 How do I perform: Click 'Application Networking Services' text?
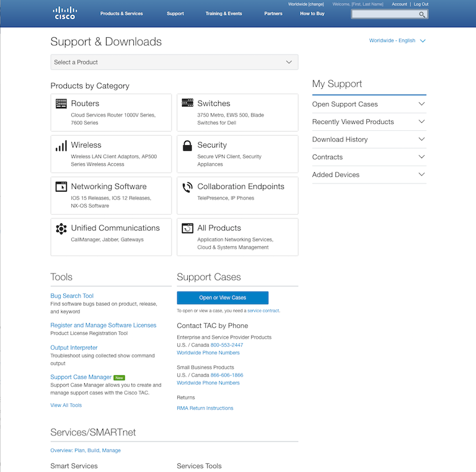[235, 239]
